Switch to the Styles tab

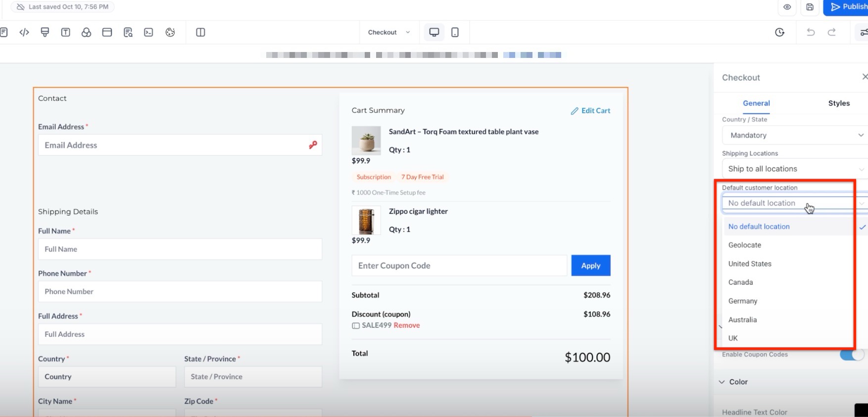[x=839, y=103]
